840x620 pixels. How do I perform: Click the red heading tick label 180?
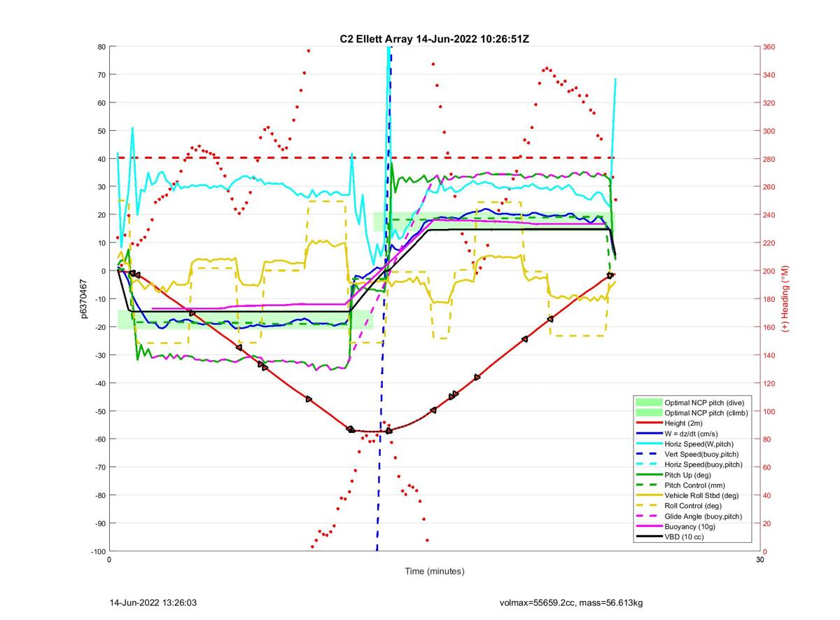pos(769,299)
